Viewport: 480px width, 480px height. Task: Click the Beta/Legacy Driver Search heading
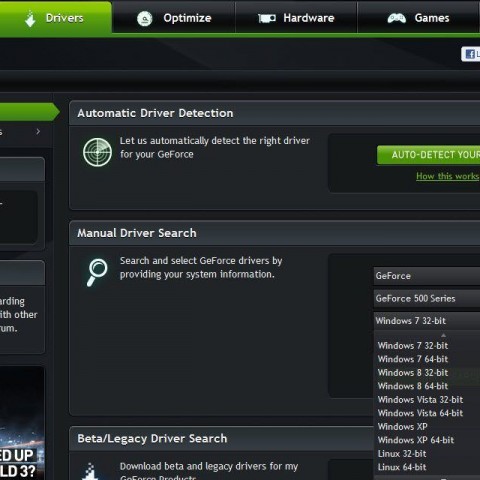point(152,438)
